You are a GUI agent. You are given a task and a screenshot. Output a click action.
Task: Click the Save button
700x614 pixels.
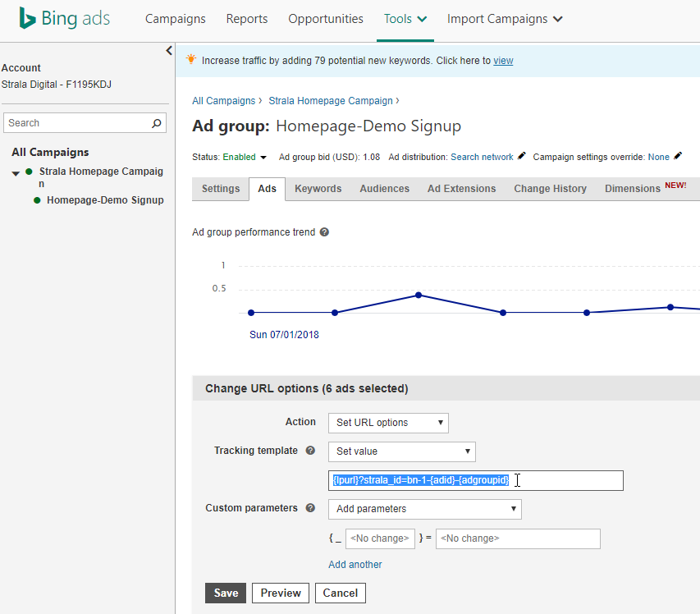pos(226,593)
